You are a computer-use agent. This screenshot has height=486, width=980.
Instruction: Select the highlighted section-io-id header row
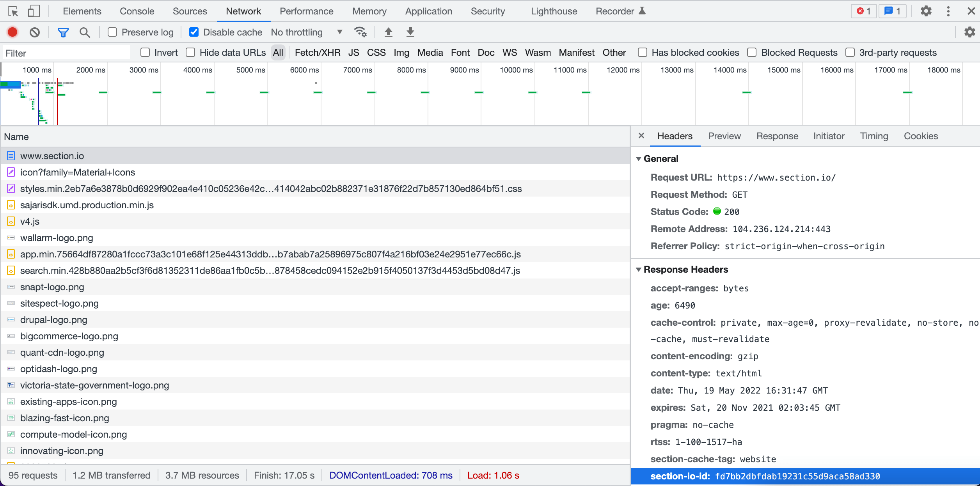coord(806,476)
